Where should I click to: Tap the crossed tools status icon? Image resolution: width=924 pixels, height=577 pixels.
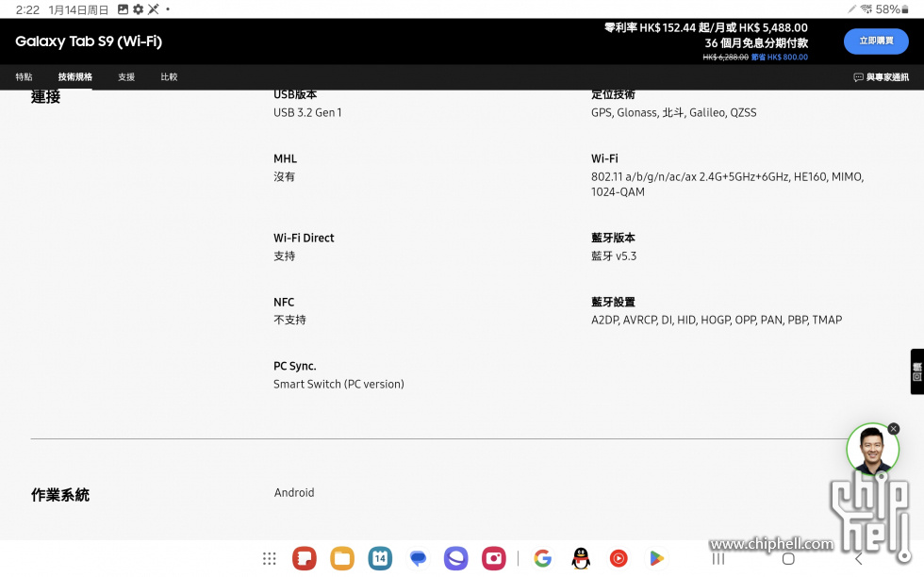(x=153, y=9)
